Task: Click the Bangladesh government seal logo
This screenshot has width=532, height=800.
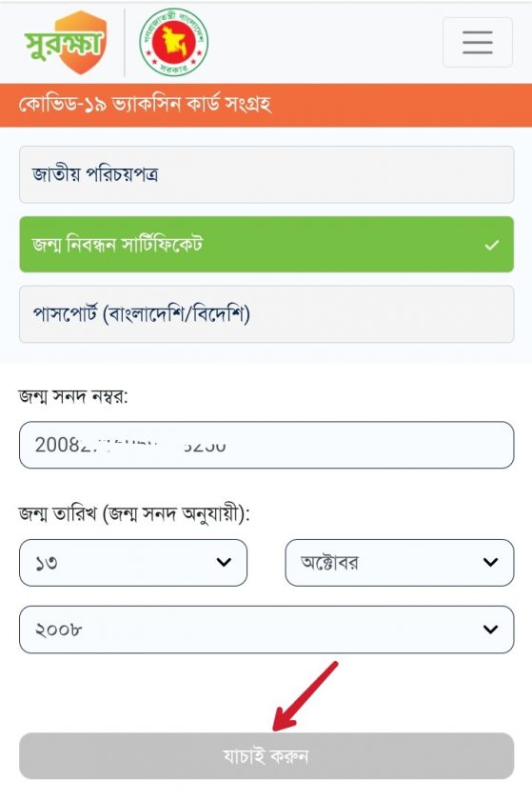Action: 174,42
